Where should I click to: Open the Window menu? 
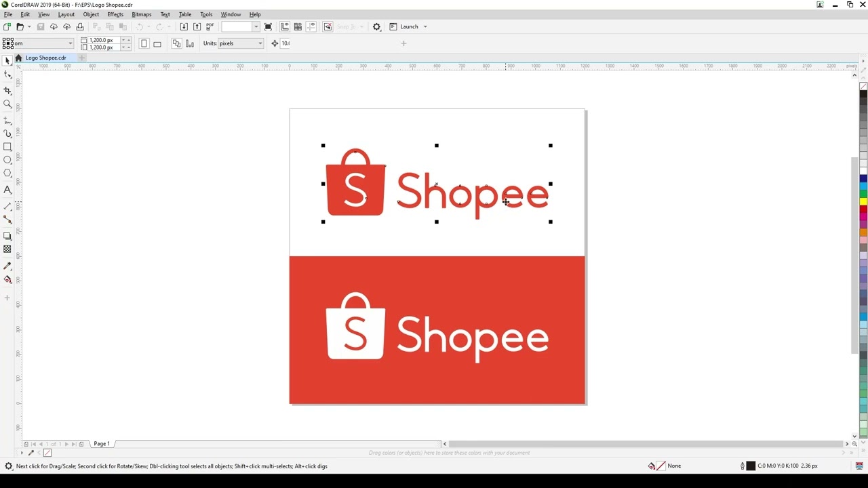click(231, 14)
